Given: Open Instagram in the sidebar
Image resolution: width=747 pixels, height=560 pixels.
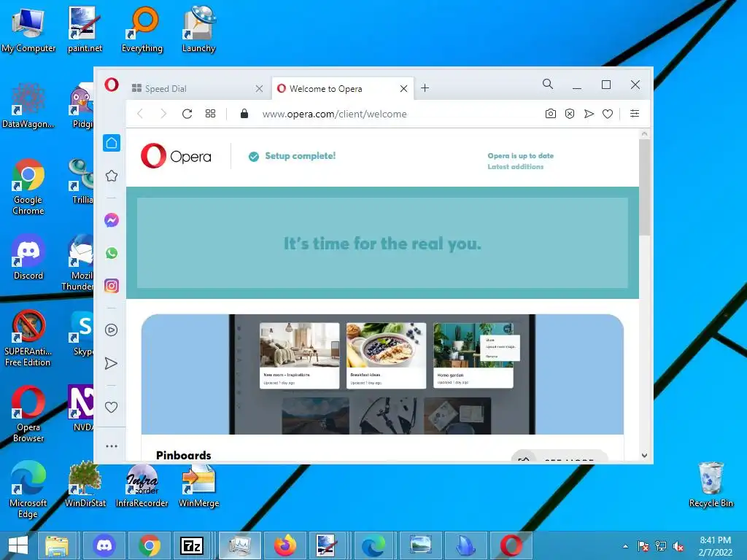Looking at the screenshot, I should click(112, 286).
